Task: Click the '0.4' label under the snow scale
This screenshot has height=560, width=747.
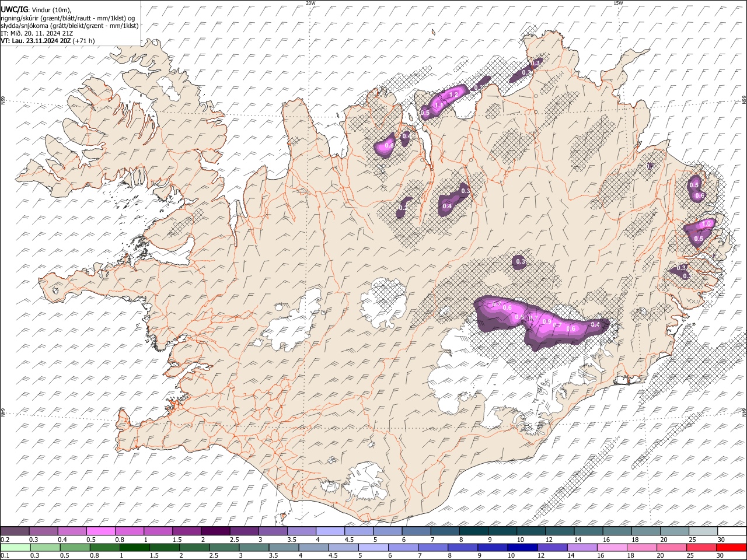Action: coord(62,540)
